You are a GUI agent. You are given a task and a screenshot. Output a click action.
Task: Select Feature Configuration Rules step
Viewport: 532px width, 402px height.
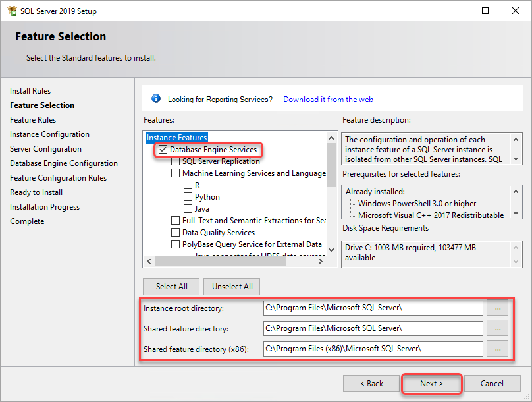(x=59, y=178)
